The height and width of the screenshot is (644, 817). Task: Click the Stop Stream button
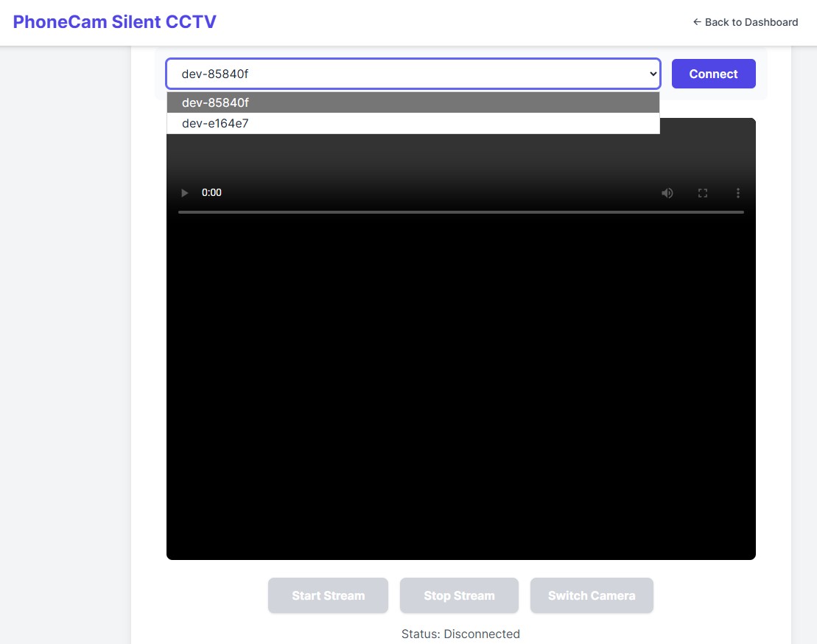point(459,595)
